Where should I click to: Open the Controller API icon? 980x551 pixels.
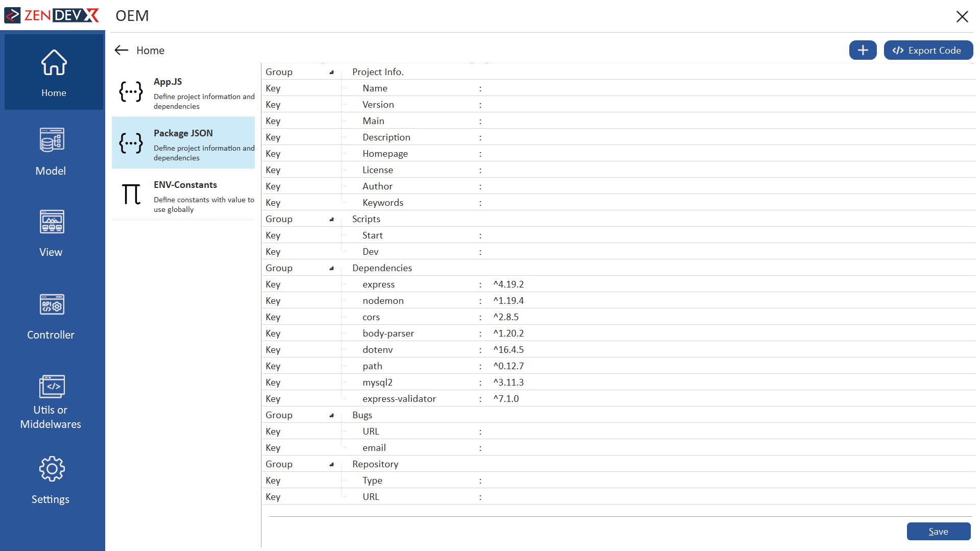click(52, 305)
